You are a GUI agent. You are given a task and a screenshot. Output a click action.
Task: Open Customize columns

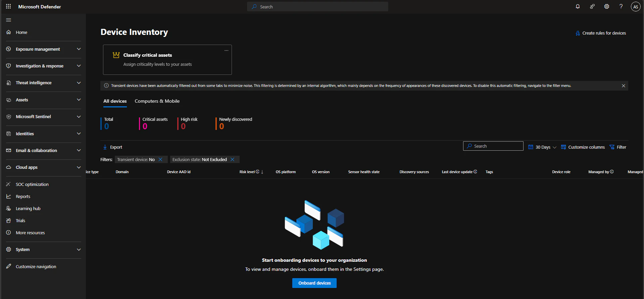583,147
